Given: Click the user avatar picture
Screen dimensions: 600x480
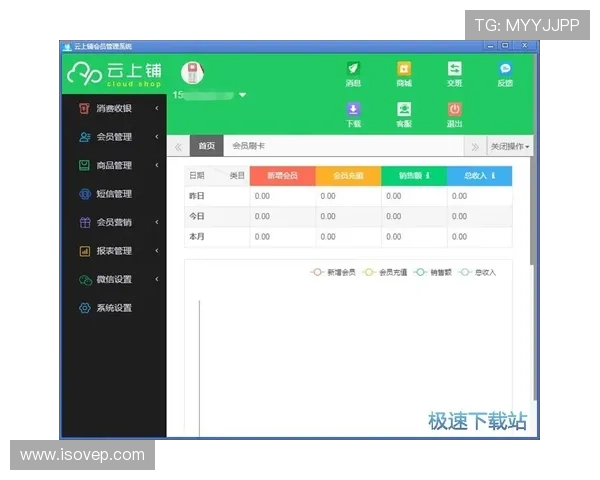Looking at the screenshot, I should [192, 73].
